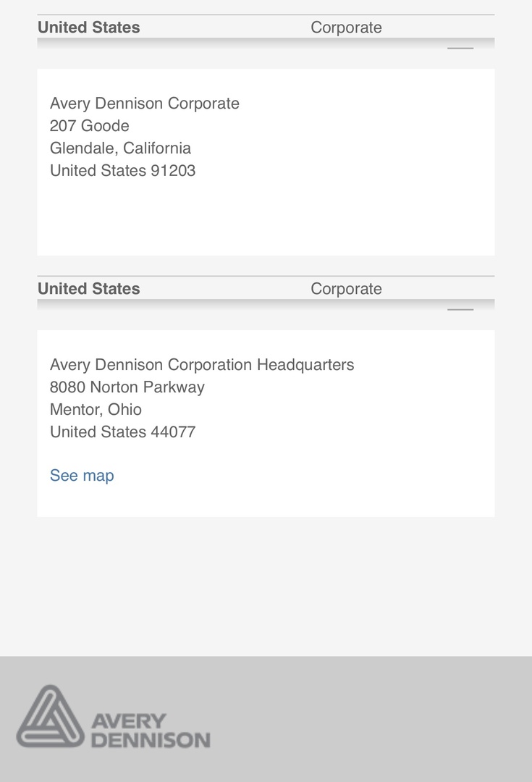Image resolution: width=532 pixels, height=782 pixels.
Task: Click the 8080 Norton Parkway line
Action: coord(127,387)
